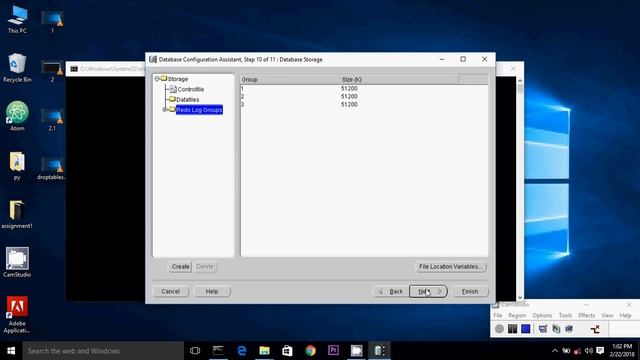
Task: Expand the Redo Log Groups node
Action: click(x=164, y=110)
